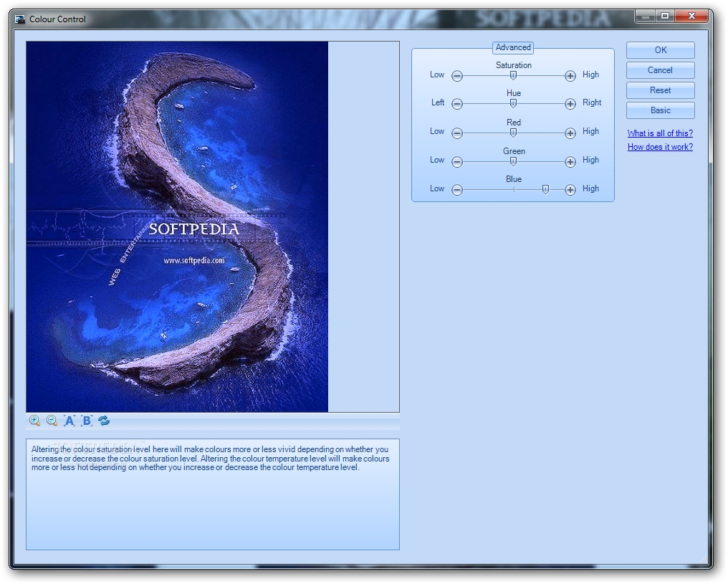Click inside the description text box

(x=213, y=494)
